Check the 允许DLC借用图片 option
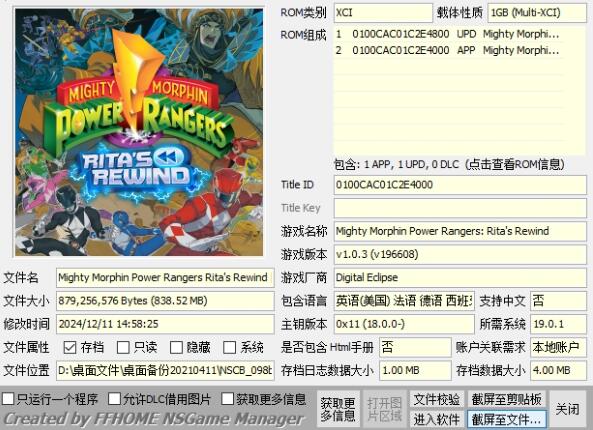Image resolution: width=593 pixels, height=430 pixels. click(x=115, y=399)
